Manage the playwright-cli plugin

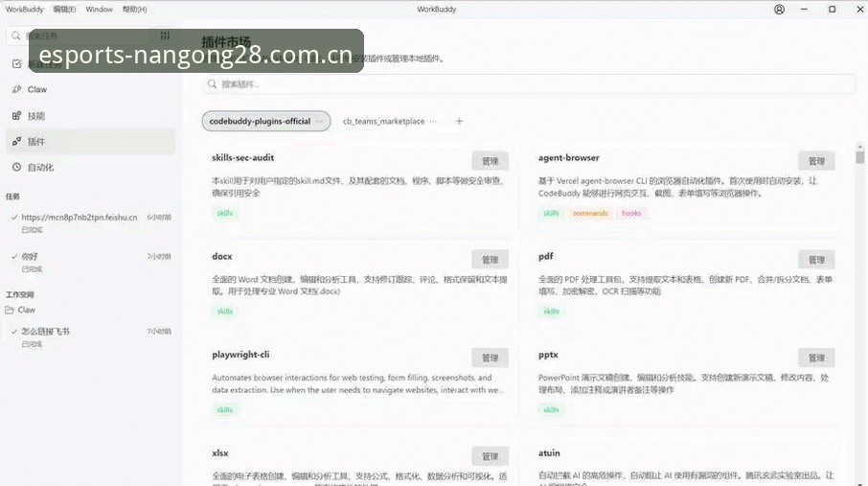coord(490,358)
